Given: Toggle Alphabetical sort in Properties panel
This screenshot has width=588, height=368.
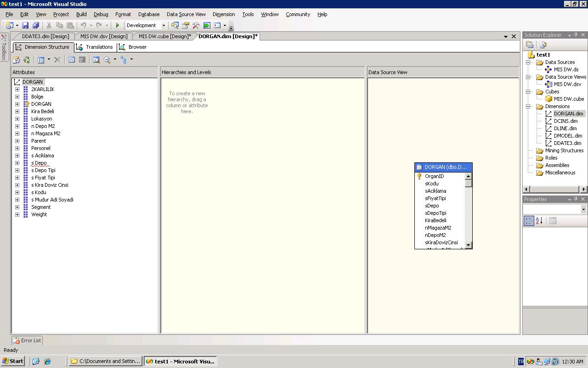Looking at the screenshot, I should [539, 221].
